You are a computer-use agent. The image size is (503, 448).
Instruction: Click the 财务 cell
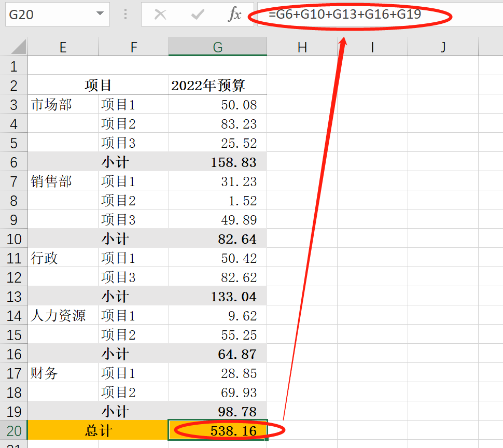63,373
